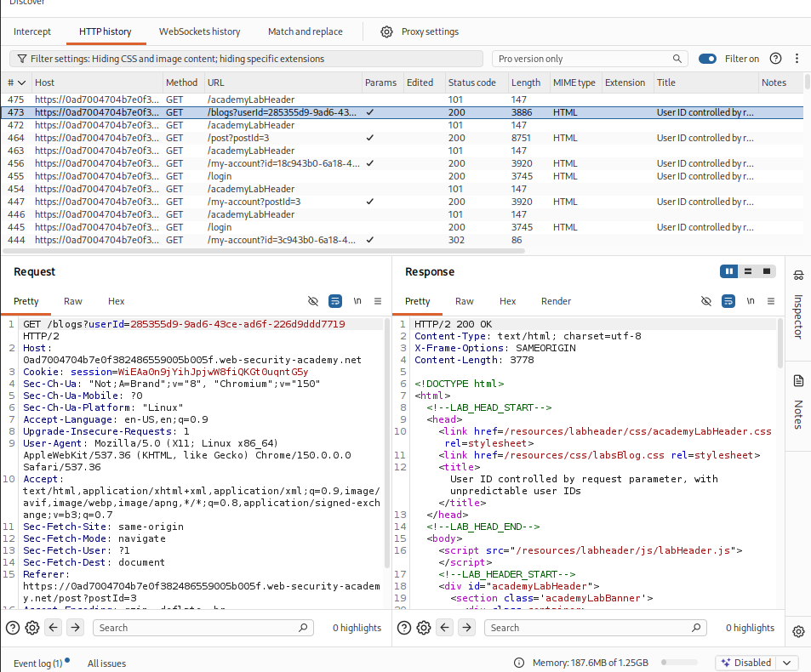Click the Response pane vertical scrollbar
Viewport: 811px width, 672px height.
pyautogui.click(x=780, y=343)
